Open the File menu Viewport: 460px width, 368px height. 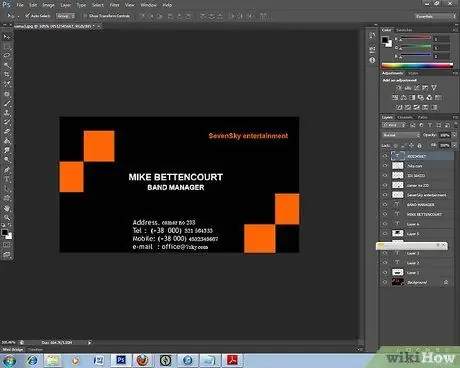tap(20, 5)
